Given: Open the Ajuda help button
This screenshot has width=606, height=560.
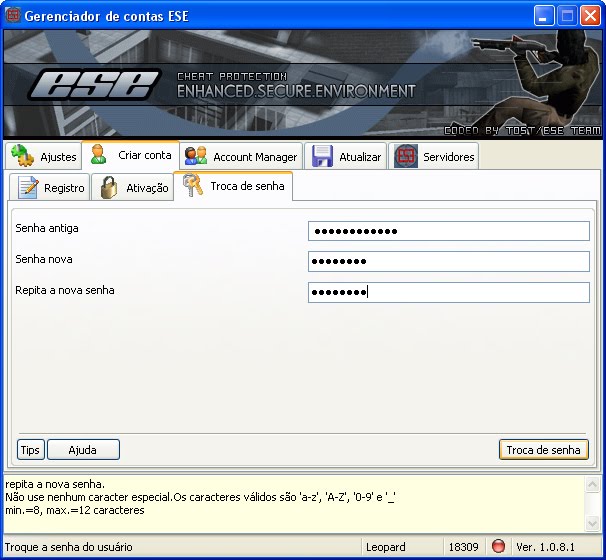Looking at the screenshot, I should [x=83, y=450].
